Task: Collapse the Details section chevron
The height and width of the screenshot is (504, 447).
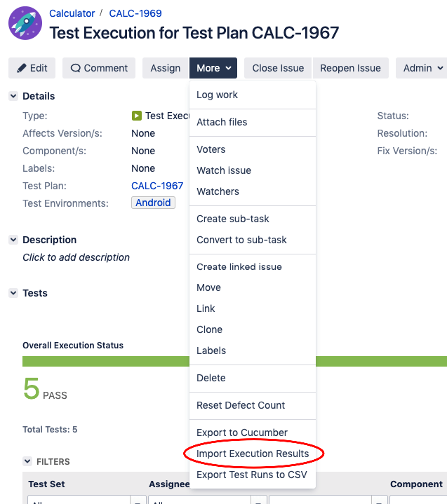Action: click(13, 96)
